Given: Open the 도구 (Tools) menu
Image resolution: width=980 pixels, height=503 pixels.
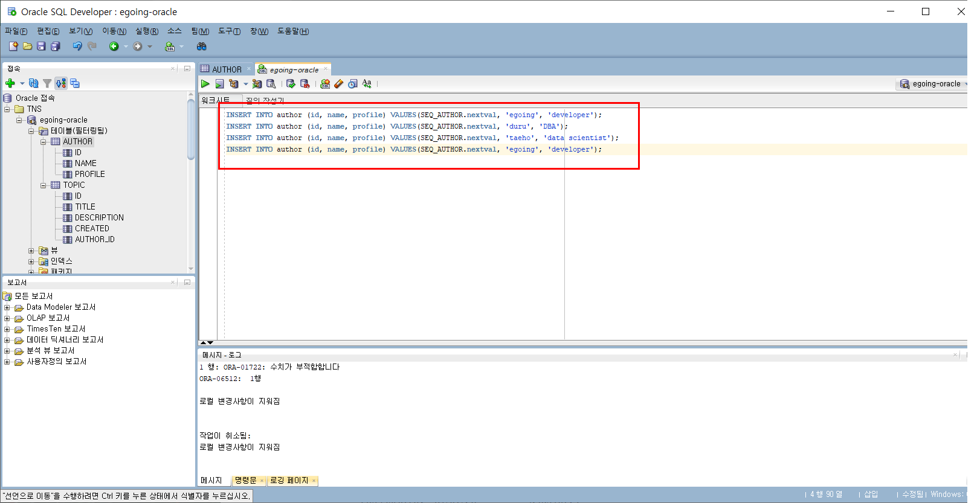Looking at the screenshot, I should click(230, 31).
